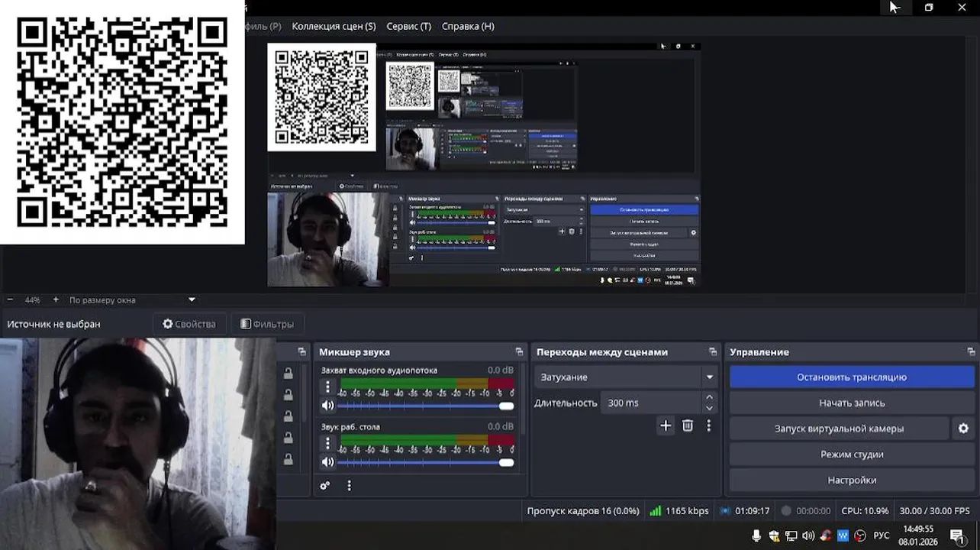Screen dimensions: 980x550
Task: Toggle the first lock in the sources list
Action: (288, 374)
